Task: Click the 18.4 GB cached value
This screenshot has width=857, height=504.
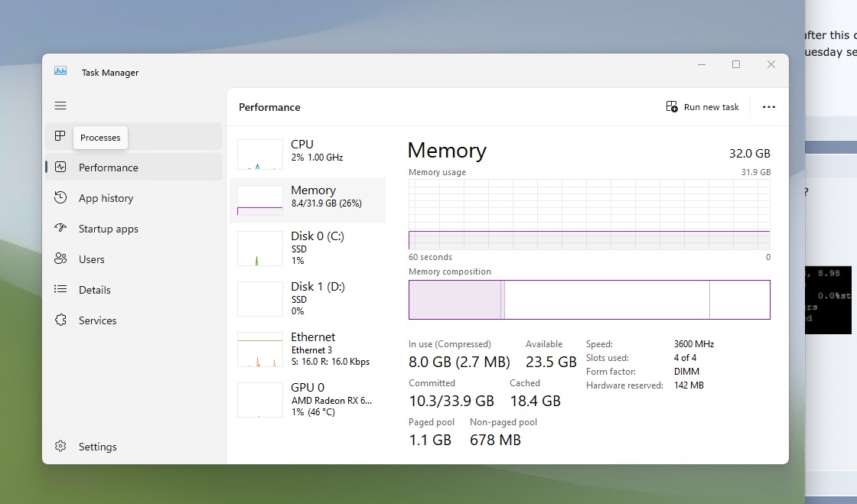Action: pyautogui.click(x=535, y=401)
